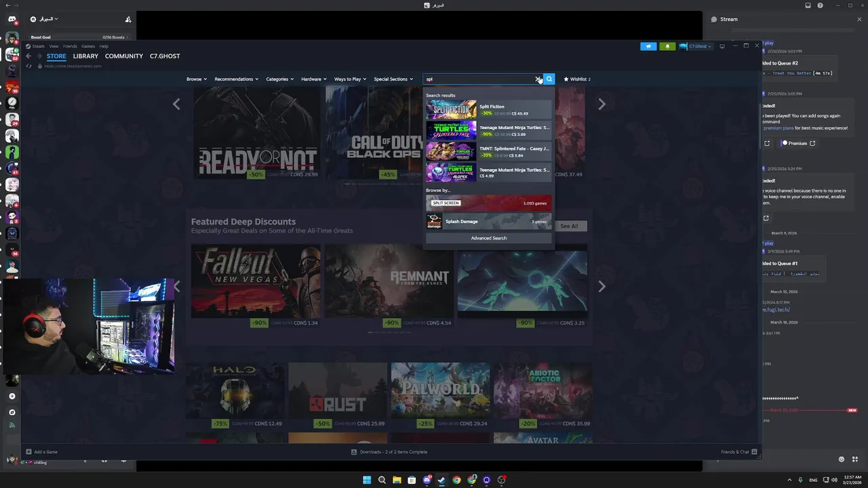Screen dimensions: 868x488
Task: Open Splash Damage developer result
Action: pos(488,222)
